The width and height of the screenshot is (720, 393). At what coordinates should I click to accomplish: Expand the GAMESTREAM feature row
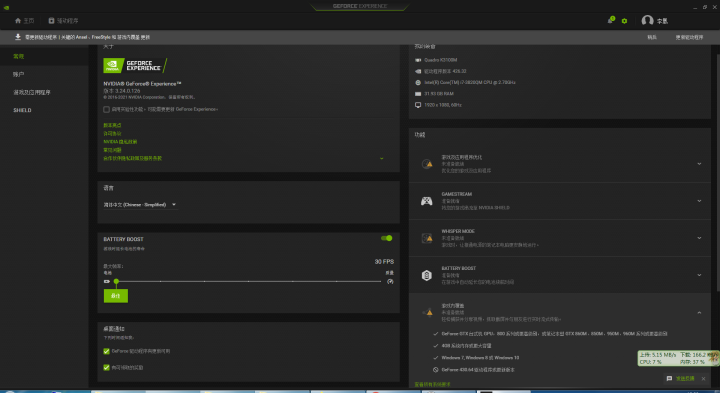coord(699,201)
